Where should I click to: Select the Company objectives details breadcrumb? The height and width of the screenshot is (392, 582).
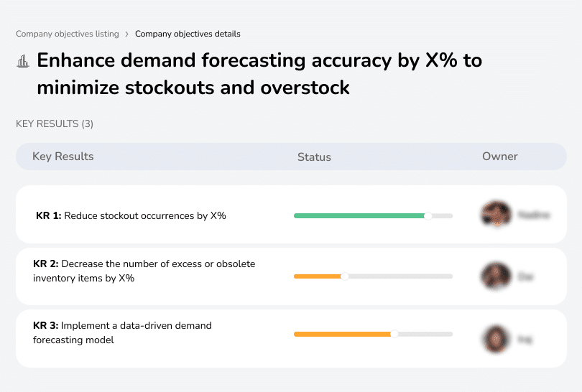click(x=188, y=34)
